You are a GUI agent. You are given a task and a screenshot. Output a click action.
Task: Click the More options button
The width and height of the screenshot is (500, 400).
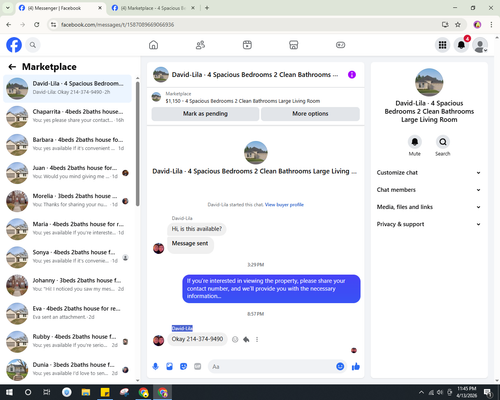click(x=310, y=114)
